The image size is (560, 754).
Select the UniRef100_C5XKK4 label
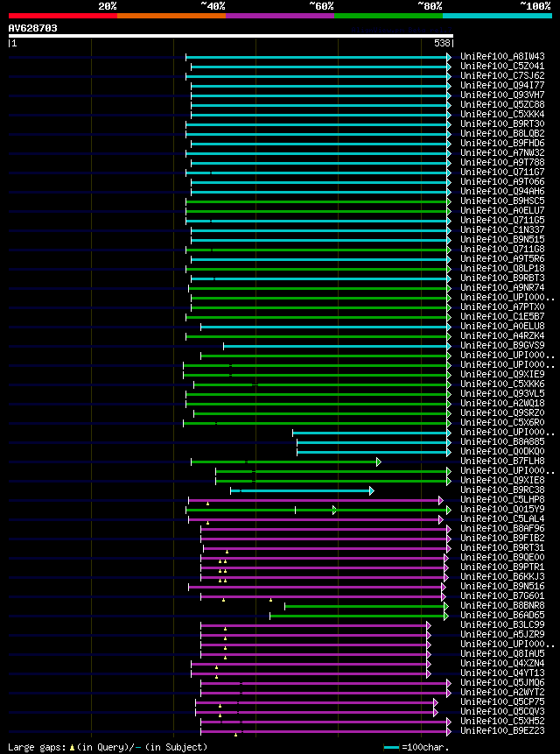pos(502,115)
